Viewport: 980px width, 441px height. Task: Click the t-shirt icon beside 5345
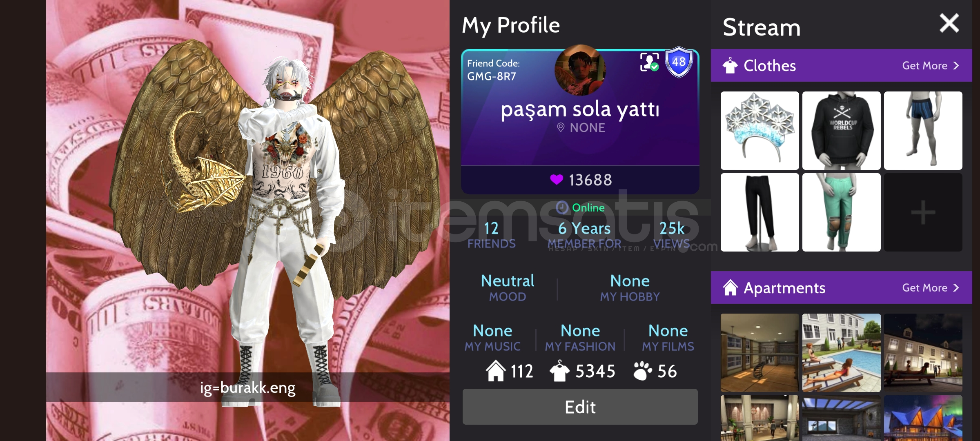pyautogui.click(x=559, y=371)
